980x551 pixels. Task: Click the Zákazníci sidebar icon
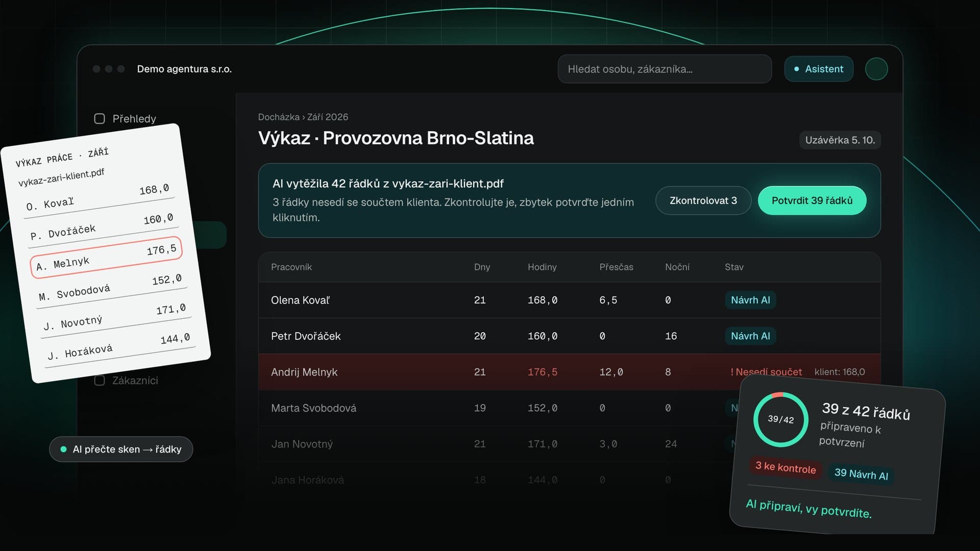tap(100, 381)
